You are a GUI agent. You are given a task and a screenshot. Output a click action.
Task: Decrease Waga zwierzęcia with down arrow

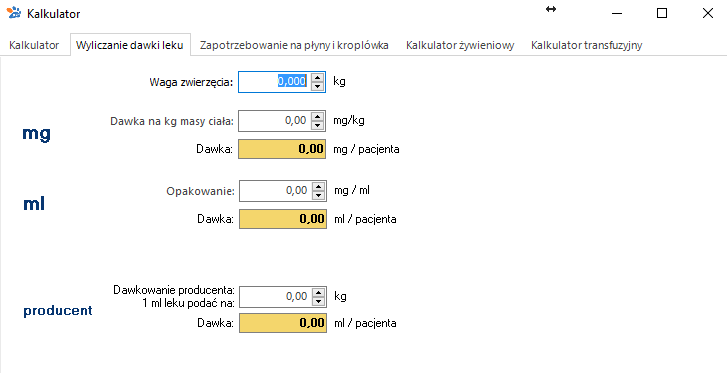pos(317,86)
